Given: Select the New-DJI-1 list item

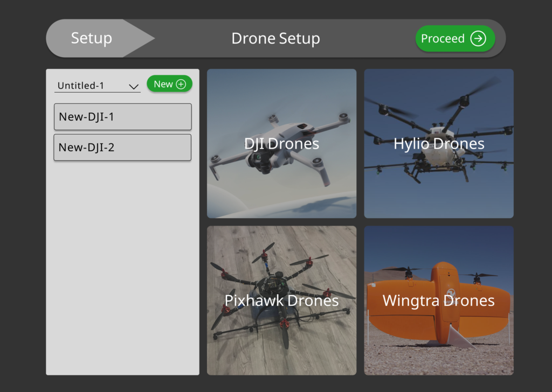Looking at the screenshot, I should click(122, 117).
